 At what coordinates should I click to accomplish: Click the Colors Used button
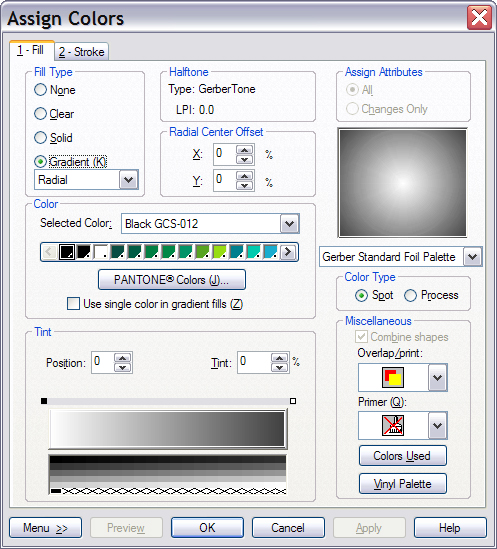(402, 456)
